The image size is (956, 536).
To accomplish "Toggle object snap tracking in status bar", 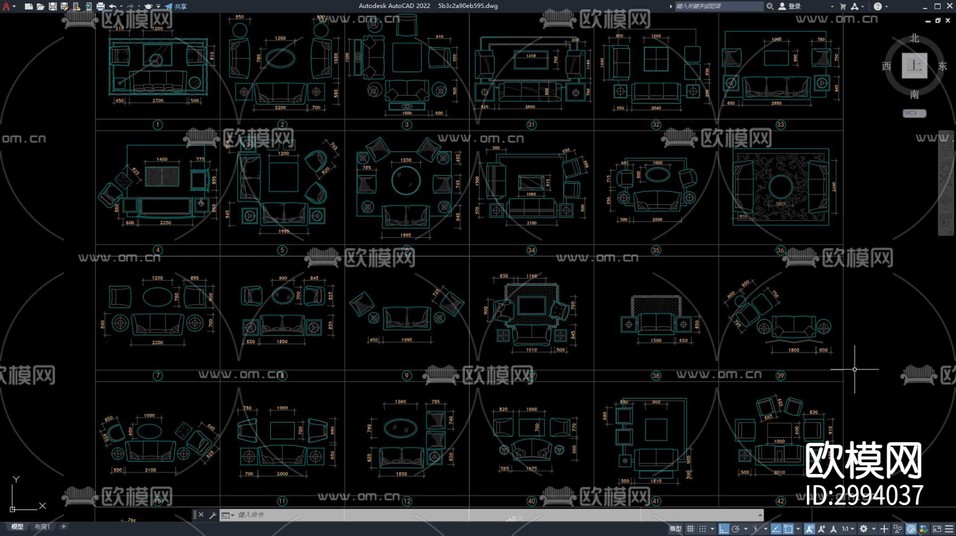I will pyautogui.click(x=776, y=529).
